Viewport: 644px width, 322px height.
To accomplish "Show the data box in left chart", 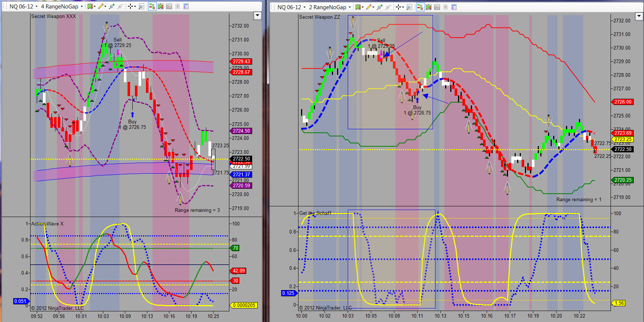I will click(x=141, y=6).
